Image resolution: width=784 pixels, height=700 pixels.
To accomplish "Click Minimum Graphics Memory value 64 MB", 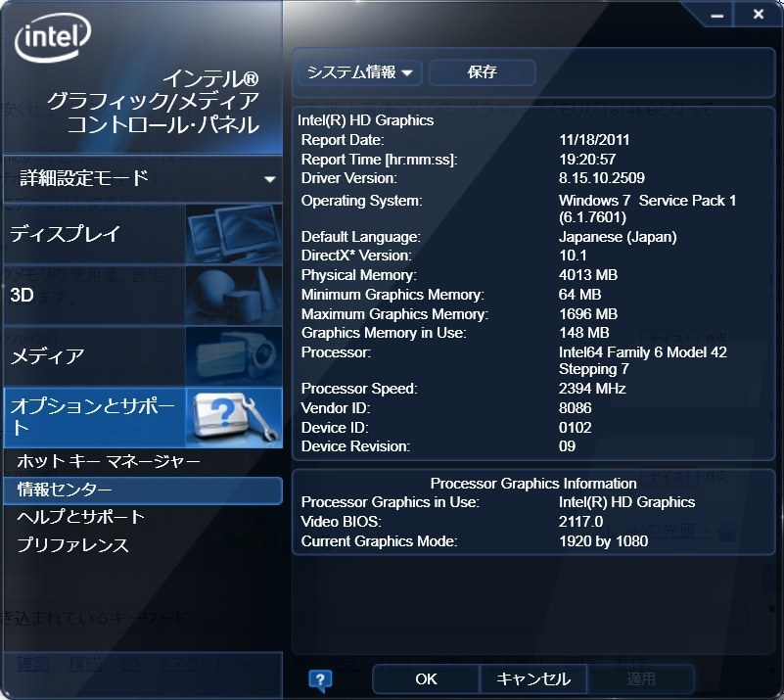I will click(579, 295).
